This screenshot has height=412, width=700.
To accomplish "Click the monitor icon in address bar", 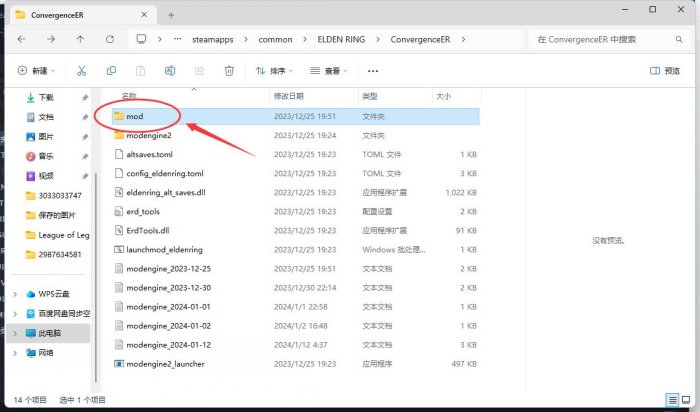I will 141,39.
